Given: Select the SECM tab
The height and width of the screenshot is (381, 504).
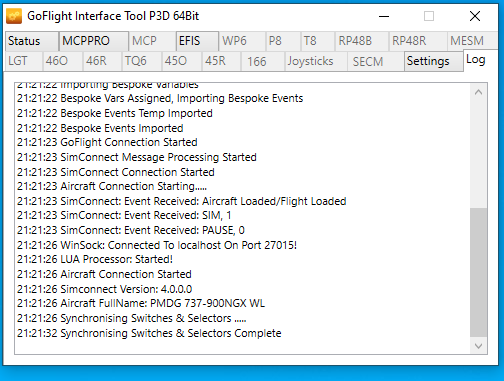Looking at the screenshot, I should 376,61.
